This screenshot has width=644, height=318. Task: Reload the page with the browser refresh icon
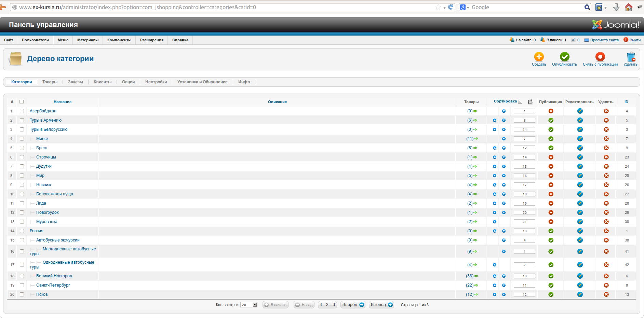(x=451, y=7)
